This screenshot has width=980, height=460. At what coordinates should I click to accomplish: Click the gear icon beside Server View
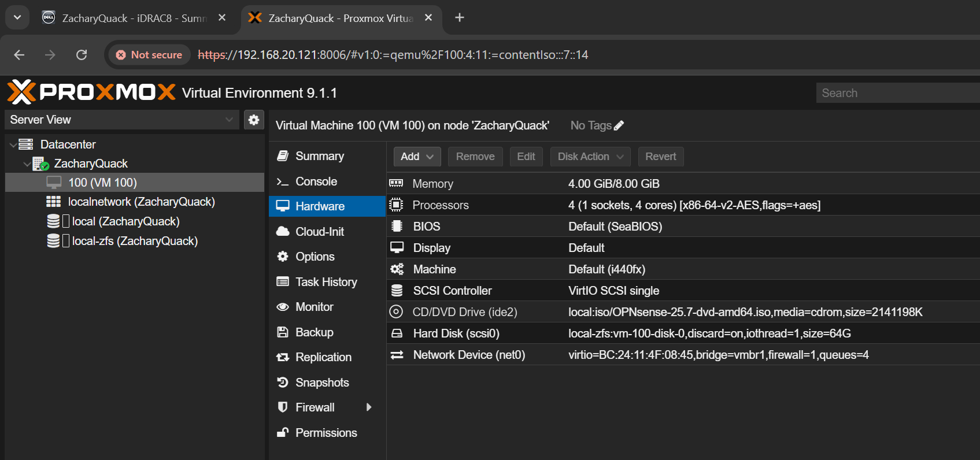pos(254,120)
